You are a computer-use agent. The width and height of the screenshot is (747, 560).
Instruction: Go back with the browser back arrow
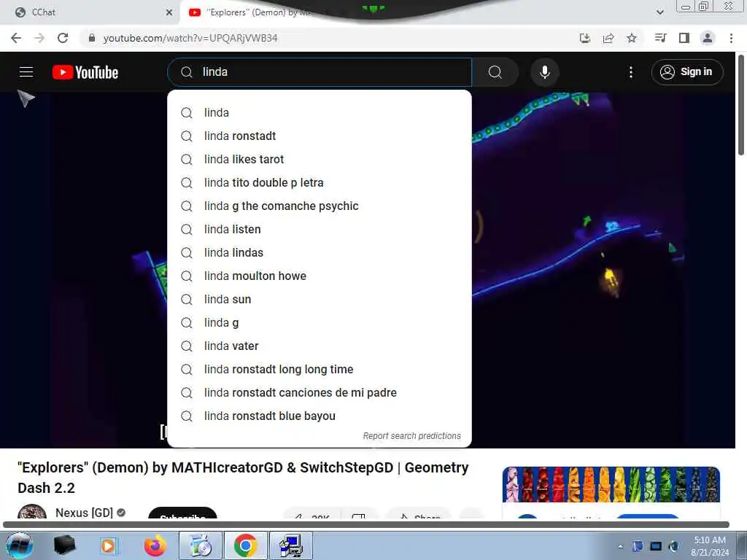[16, 38]
